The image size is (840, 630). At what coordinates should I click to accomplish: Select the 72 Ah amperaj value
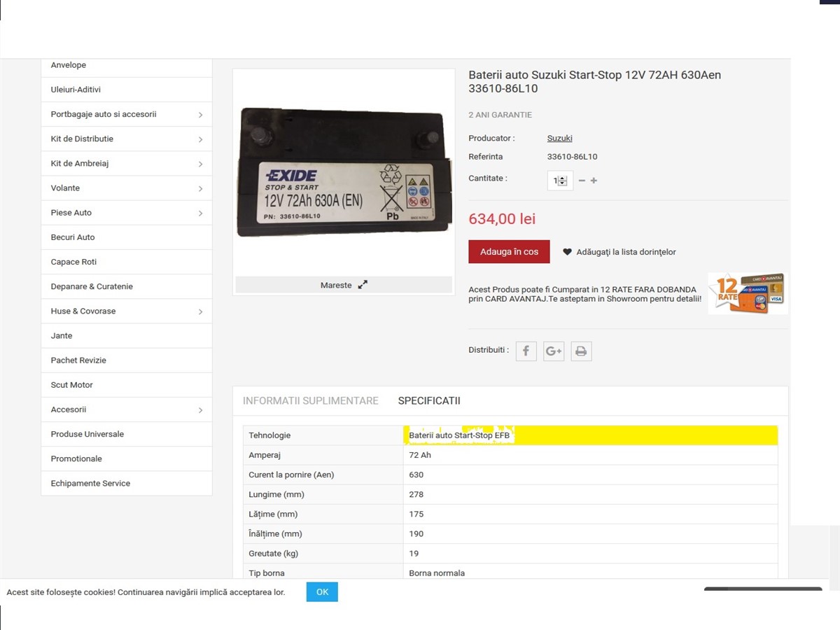pyautogui.click(x=420, y=455)
